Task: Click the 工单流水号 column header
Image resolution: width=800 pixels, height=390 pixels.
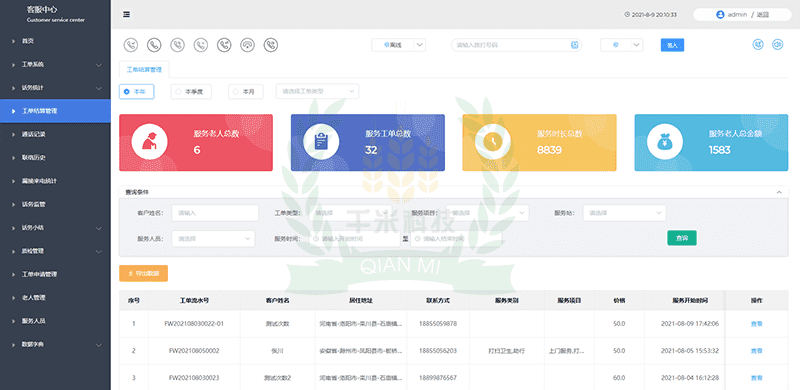Action: pyautogui.click(x=194, y=301)
